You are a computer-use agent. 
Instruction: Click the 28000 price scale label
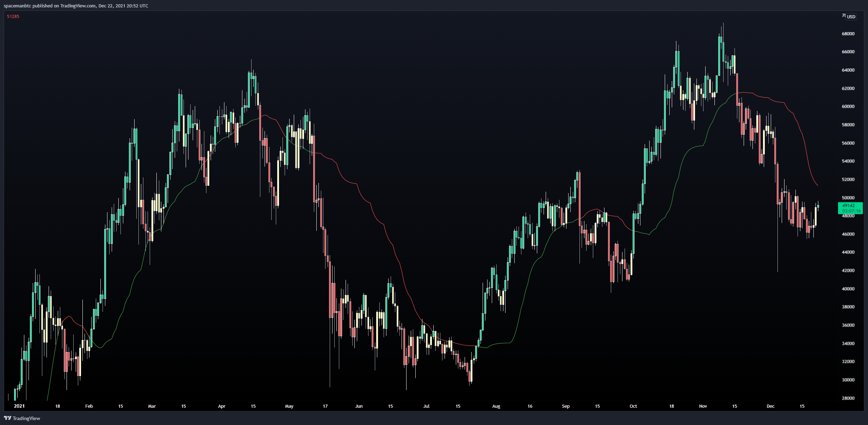[x=848, y=398]
